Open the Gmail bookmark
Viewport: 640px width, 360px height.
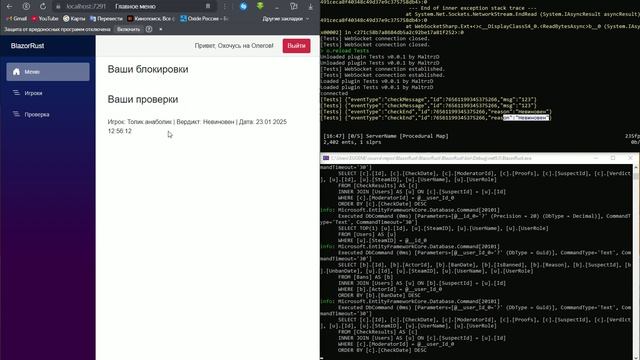point(17,18)
